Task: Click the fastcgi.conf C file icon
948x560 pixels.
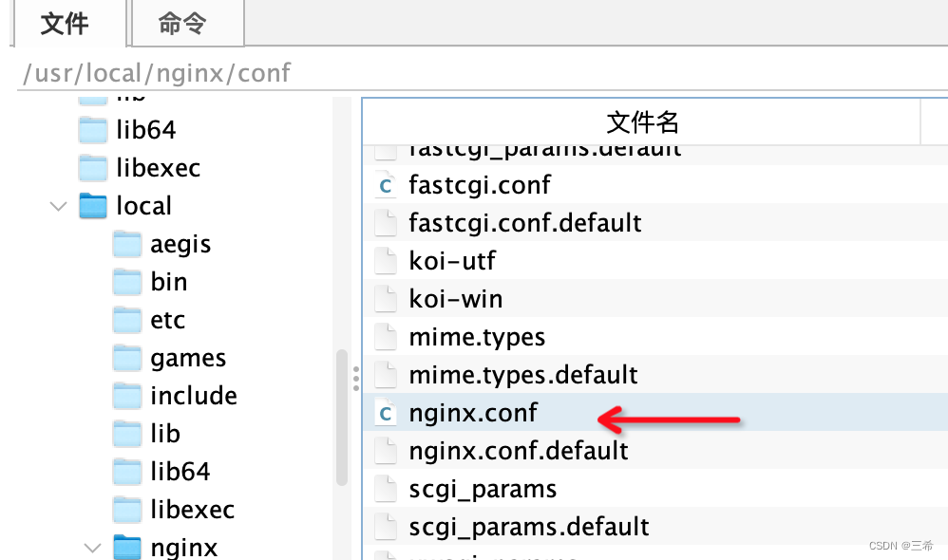Action: (385, 184)
